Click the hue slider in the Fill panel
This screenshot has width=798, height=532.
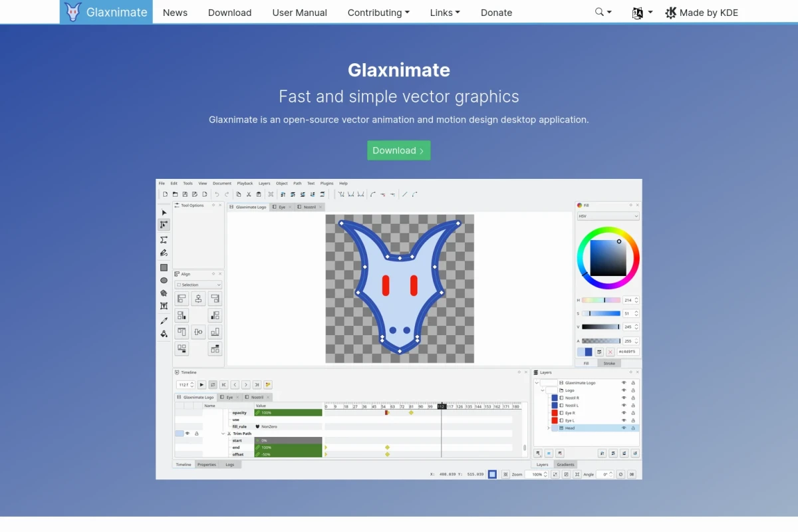tap(602, 301)
